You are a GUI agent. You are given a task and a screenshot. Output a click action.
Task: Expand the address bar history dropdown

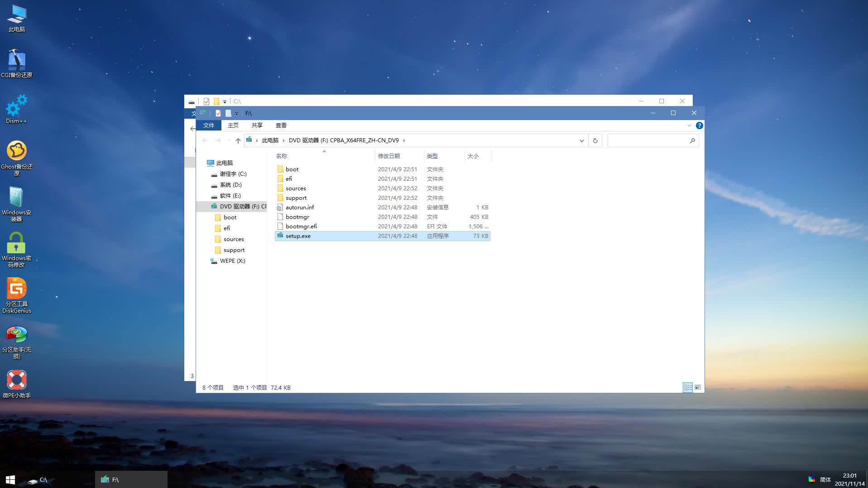pos(581,141)
